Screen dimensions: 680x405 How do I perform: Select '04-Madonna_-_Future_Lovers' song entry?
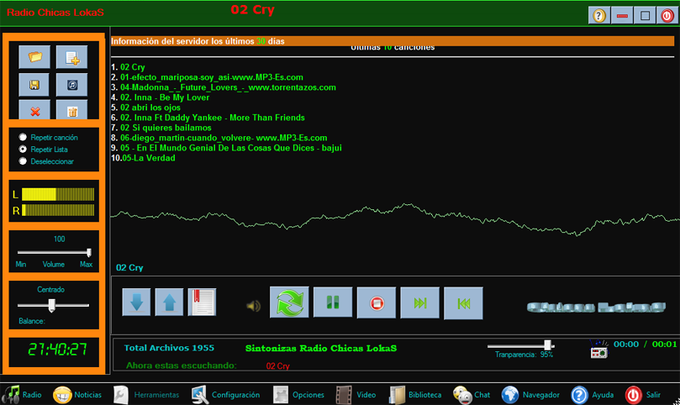point(228,87)
